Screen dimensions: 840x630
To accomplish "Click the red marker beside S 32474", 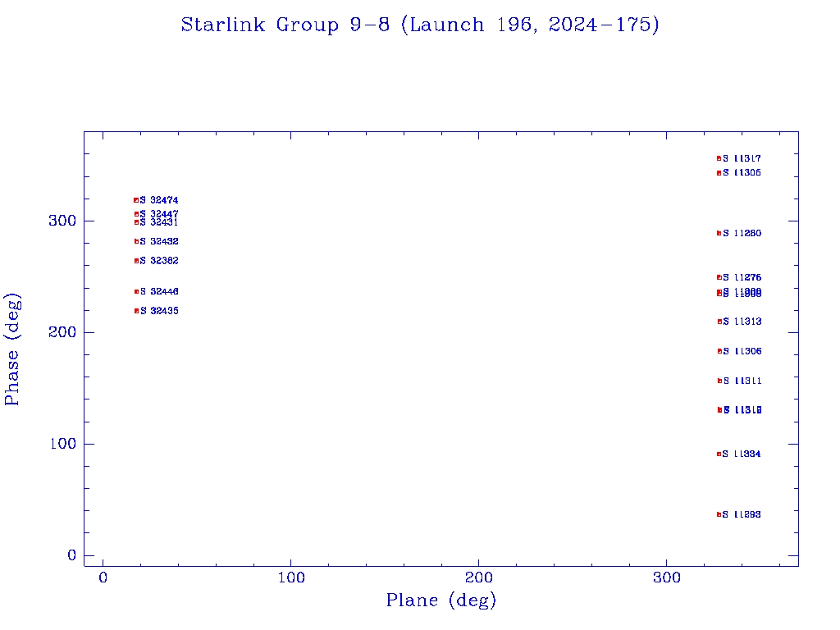I will click(x=136, y=200).
